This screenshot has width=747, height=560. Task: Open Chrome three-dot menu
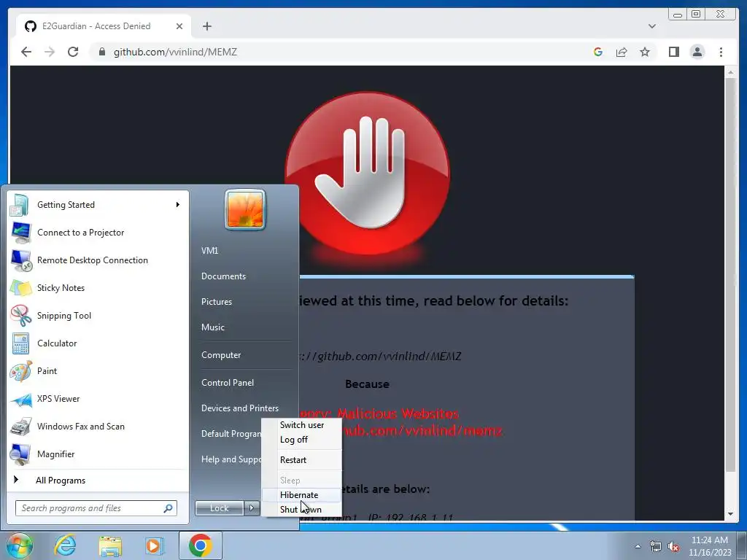click(721, 52)
